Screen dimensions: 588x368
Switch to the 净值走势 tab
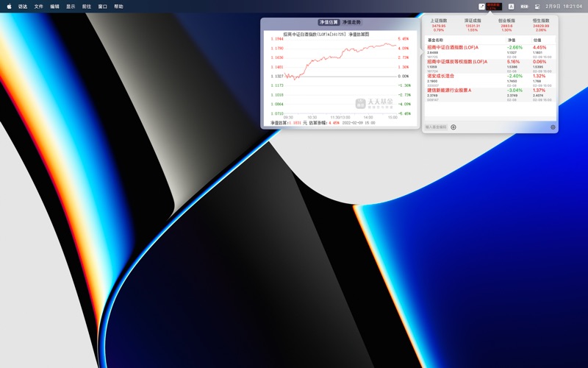click(x=351, y=22)
